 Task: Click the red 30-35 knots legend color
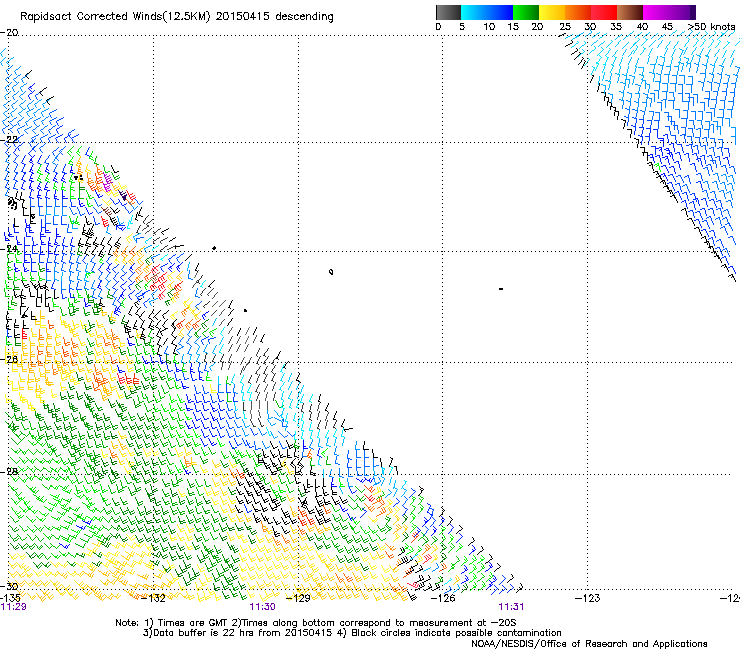tap(604, 12)
